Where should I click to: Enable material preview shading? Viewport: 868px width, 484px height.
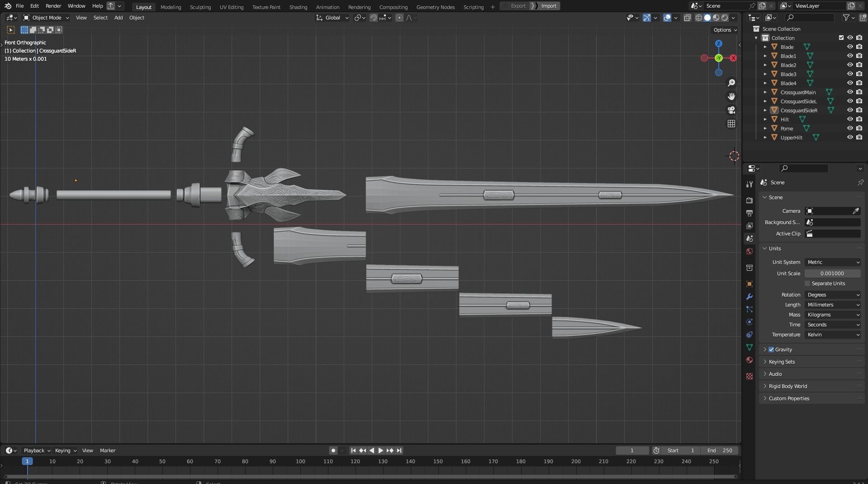point(716,18)
